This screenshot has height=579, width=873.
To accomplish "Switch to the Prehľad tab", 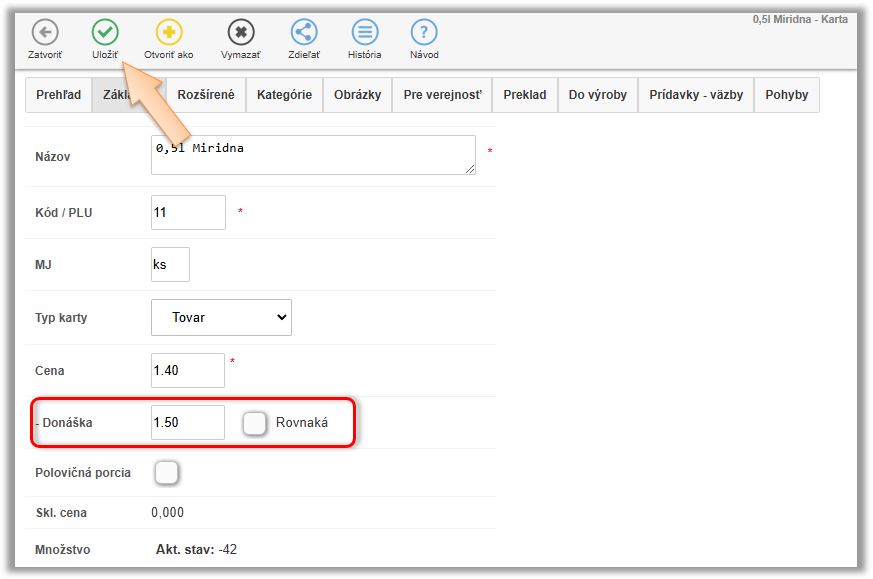I will coord(58,95).
